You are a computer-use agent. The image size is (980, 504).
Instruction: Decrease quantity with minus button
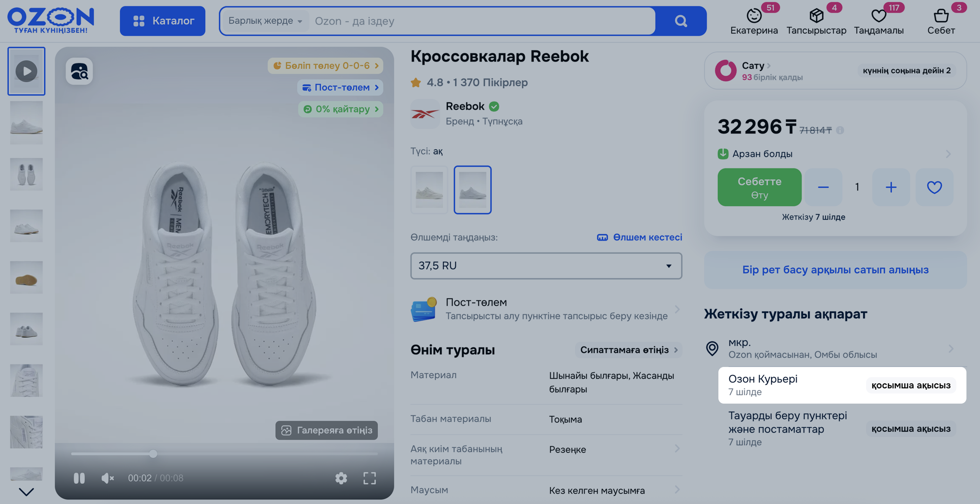823,187
